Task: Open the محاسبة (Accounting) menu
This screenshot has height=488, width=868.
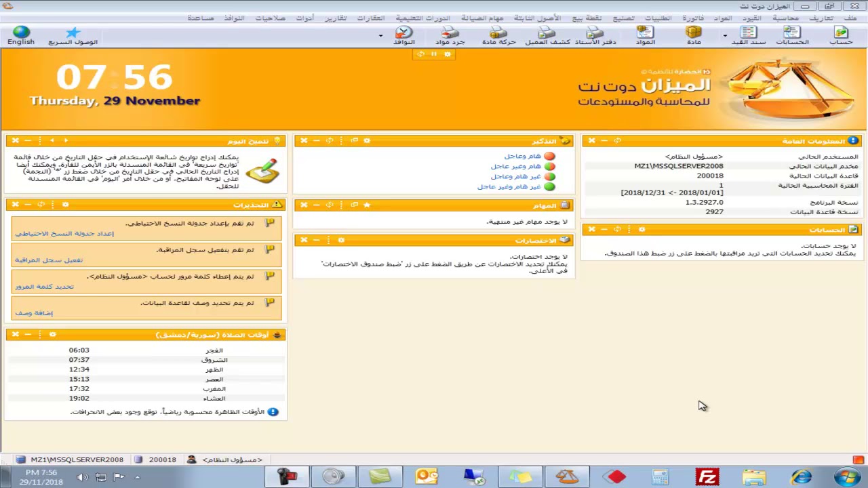Action: pyautogui.click(x=785, y=18)
